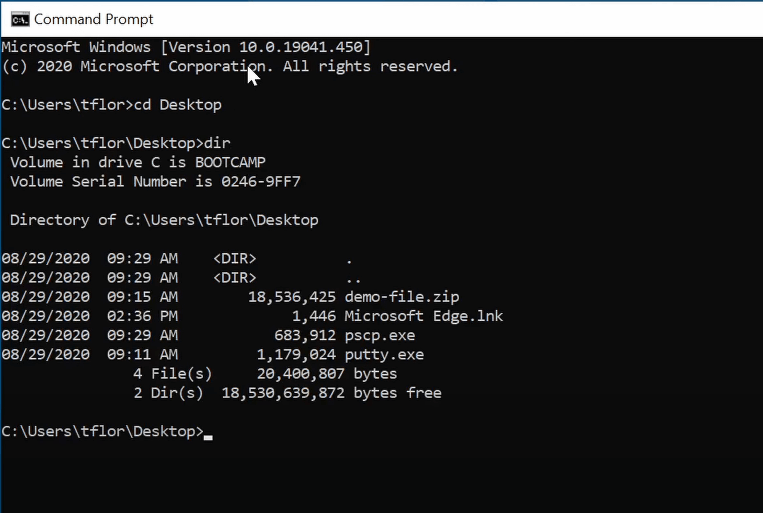Click the single-dot current directory entry
Viewport: 763px width, 513px height.
348,259
